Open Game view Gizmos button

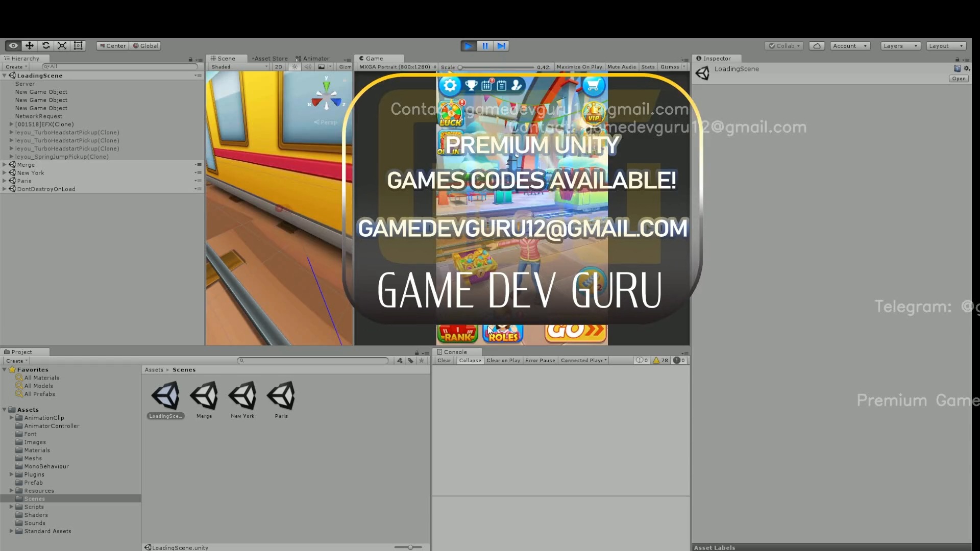(670, 67)
